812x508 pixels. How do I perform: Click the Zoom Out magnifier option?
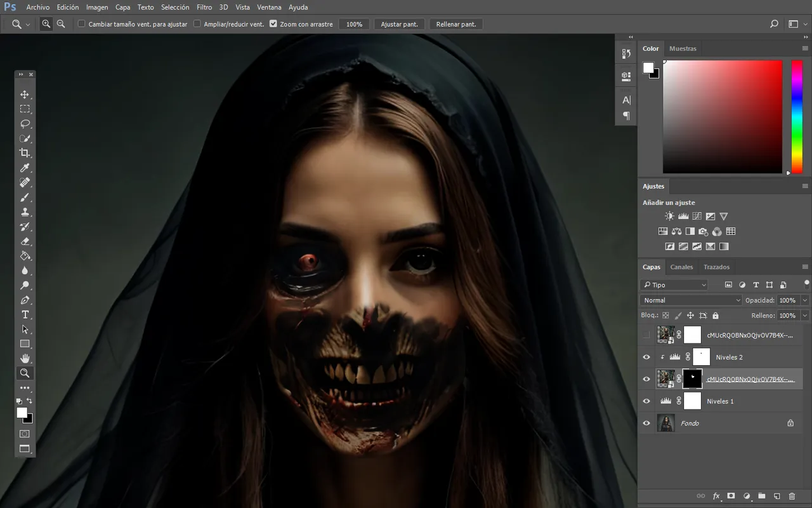[61, 24]
